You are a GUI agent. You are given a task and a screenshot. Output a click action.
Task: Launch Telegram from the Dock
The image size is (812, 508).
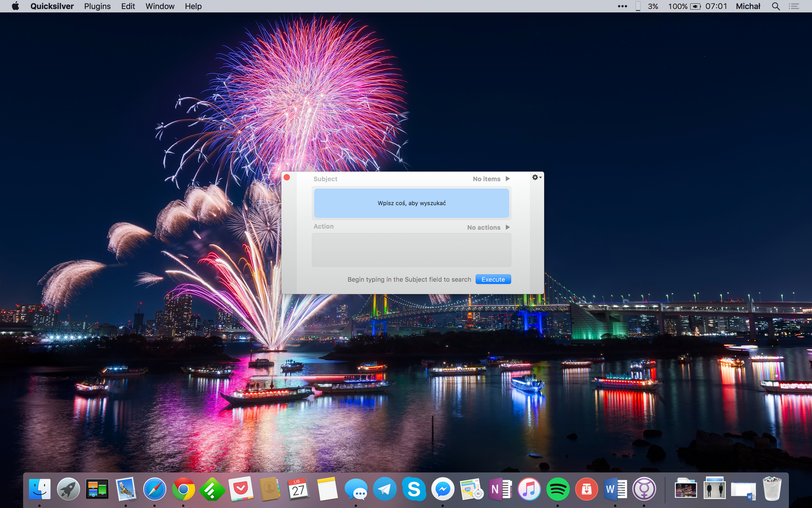385,489
